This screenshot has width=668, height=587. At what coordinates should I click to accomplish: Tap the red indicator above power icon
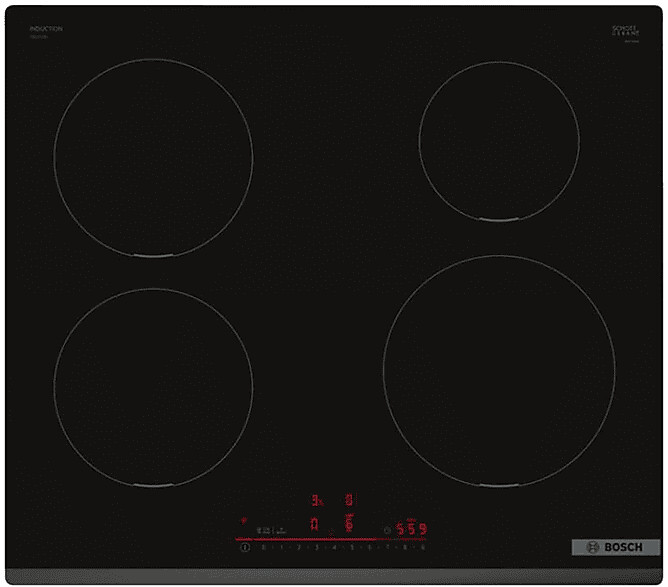243,521
